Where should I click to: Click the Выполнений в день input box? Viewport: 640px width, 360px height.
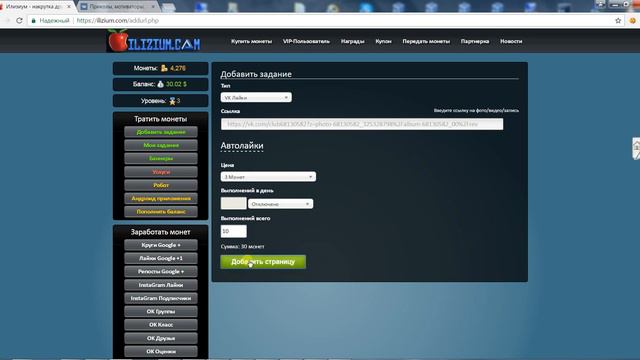pyautogui.click(x=233, y=203)
